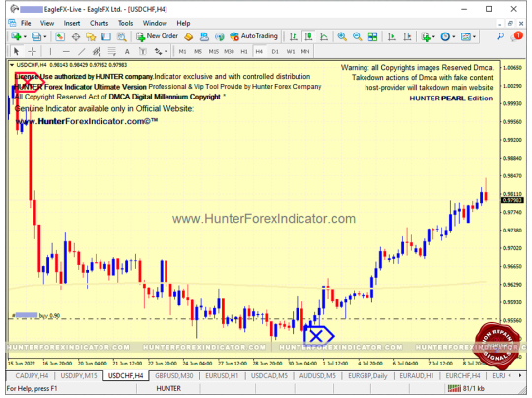This screenshot has width=532, height=398.
Task: Open the Charts menu
Action: tap(100, 23)
